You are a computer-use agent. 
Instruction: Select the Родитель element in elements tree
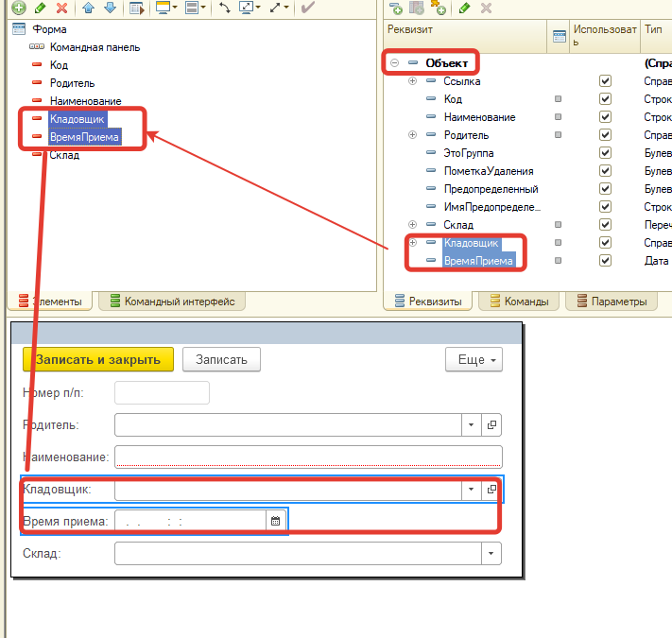click(x=72, y=83)
